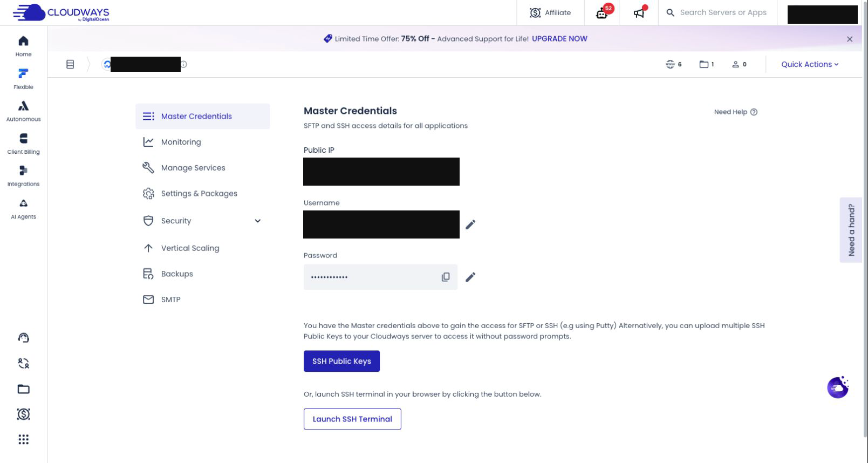The width and height of the screenshot is (868, 463).
Task: Open the Vertical Scaling menu item
Action: (x=202, y=248)
